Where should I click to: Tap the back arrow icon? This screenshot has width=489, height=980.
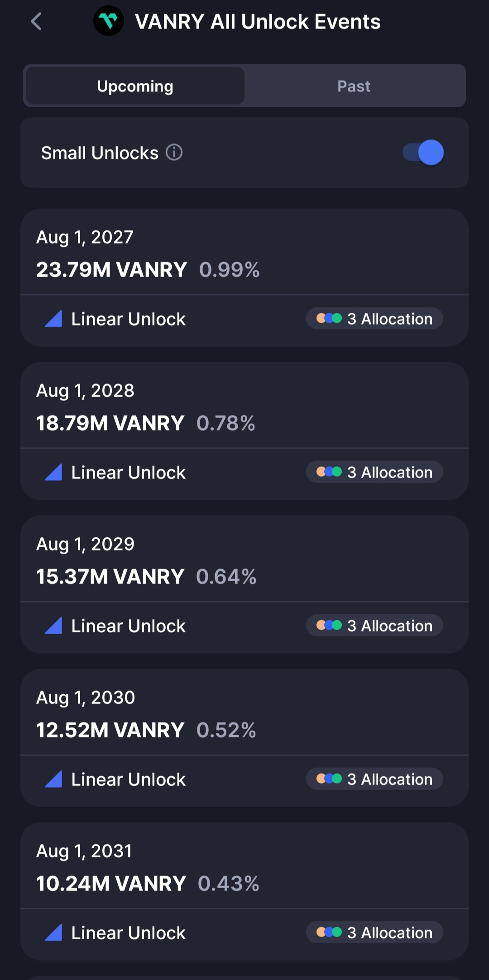click(36, 21)
